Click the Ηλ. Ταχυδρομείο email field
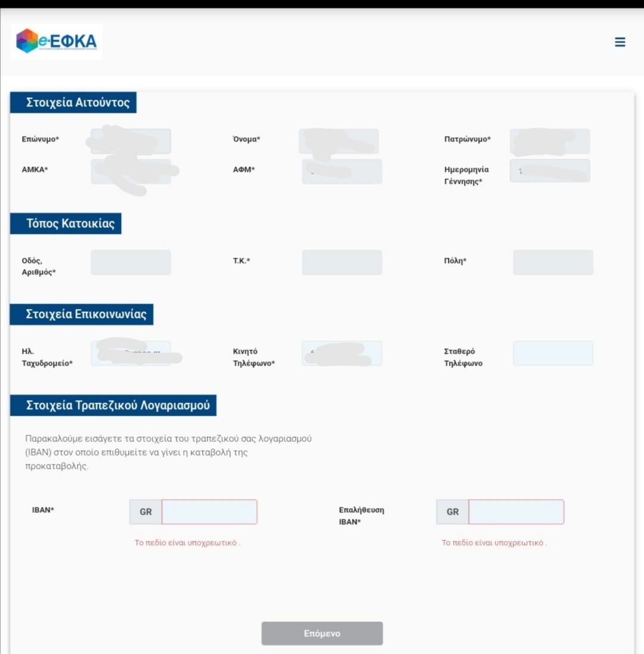644x654 pixels. tap(131, 353)
